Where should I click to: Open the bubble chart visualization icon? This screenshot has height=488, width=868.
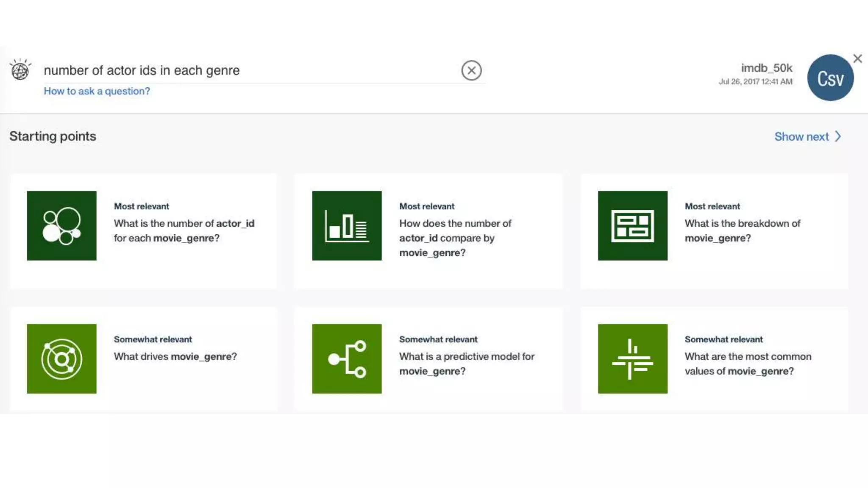tap(61, 225)
